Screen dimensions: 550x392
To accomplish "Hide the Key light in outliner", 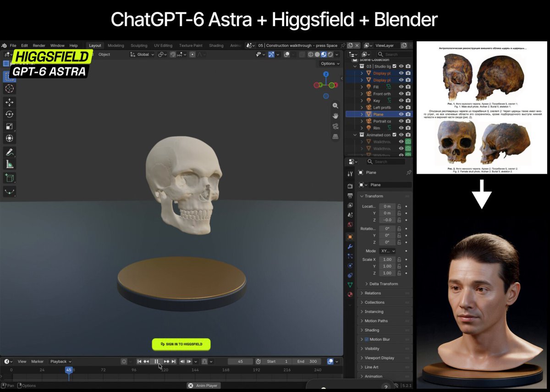I will coord(401,101).
